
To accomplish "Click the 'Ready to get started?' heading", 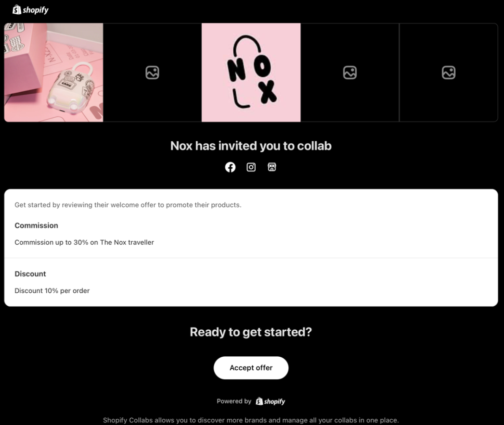I will 251,332.
